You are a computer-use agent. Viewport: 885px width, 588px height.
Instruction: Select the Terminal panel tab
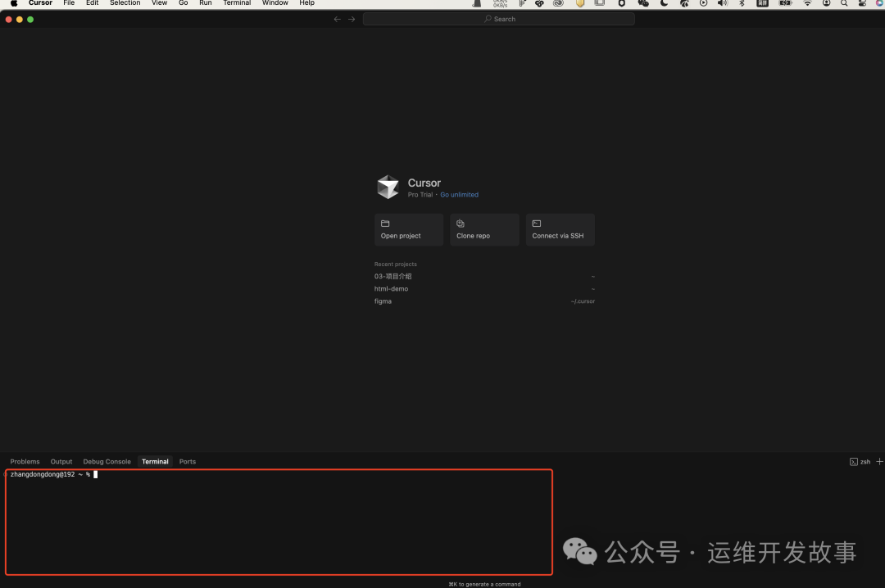[155, 462]
